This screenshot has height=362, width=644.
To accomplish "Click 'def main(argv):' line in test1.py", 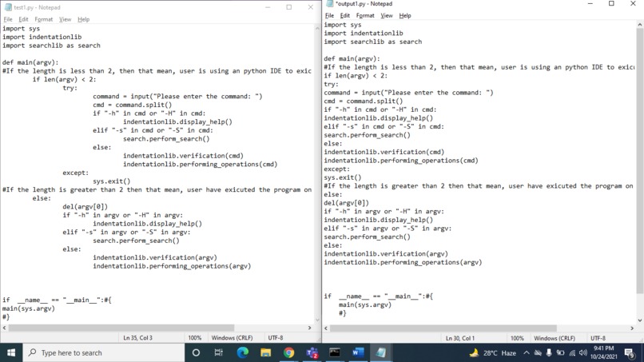I will [30, 62].
